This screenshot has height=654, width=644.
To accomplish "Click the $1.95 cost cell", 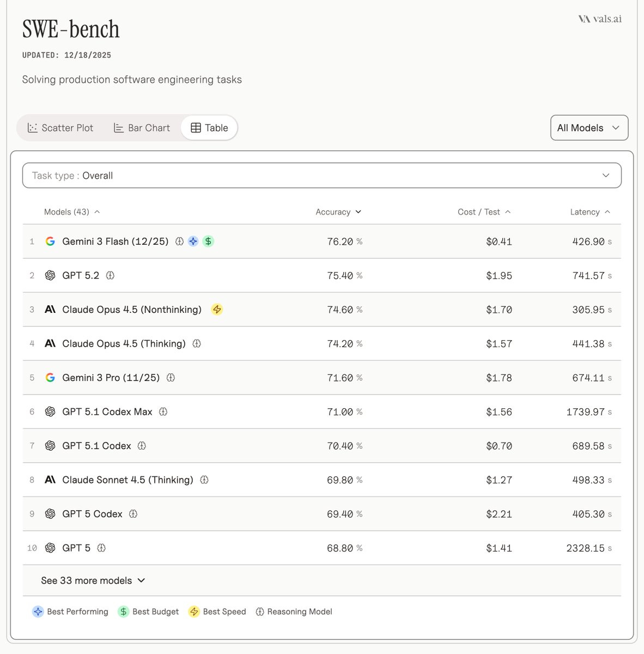I will point(499,276).
